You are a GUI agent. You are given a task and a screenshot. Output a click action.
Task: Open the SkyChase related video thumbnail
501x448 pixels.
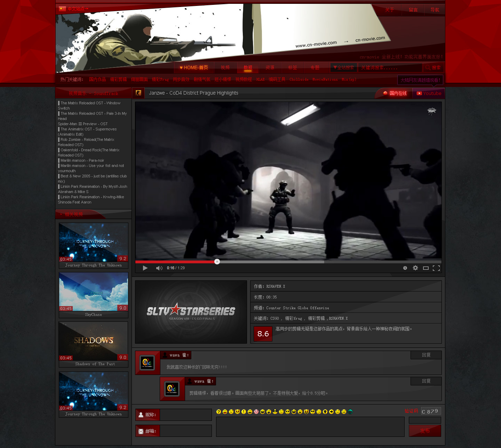coord(94,292)
